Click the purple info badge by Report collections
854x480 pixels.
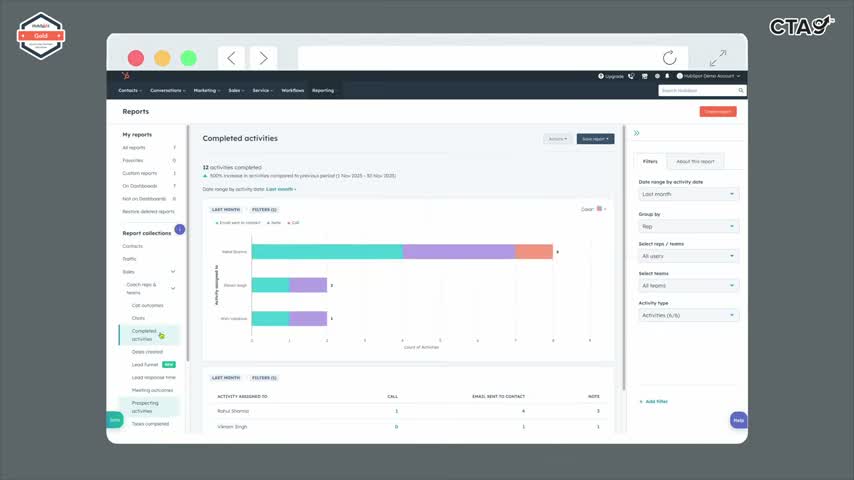click(180, 229)
